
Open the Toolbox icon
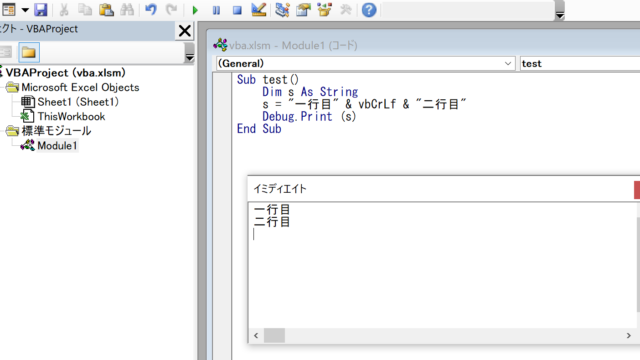[x=346, y=10]
